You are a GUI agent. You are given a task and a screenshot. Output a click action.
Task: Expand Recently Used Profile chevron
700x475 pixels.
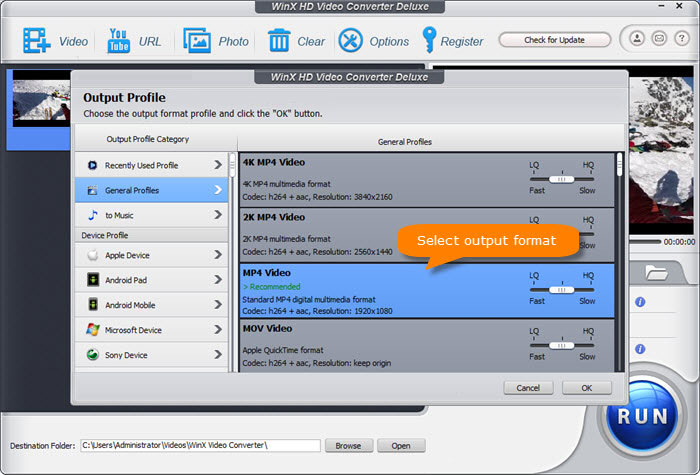[218, 165]
